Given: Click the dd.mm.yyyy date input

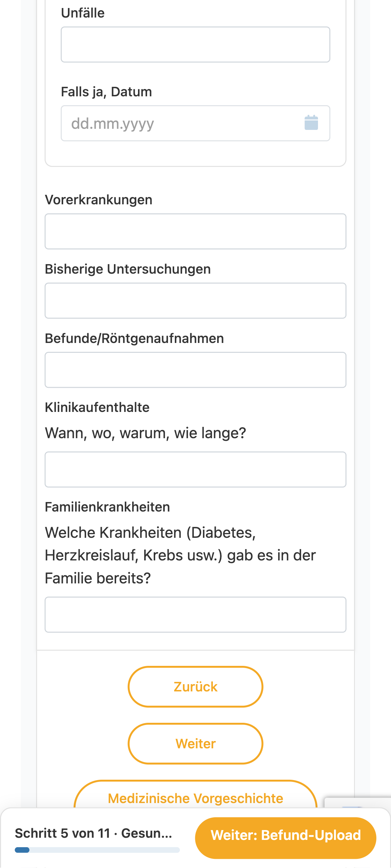Looking at the screenshot, I should (195, 123).
